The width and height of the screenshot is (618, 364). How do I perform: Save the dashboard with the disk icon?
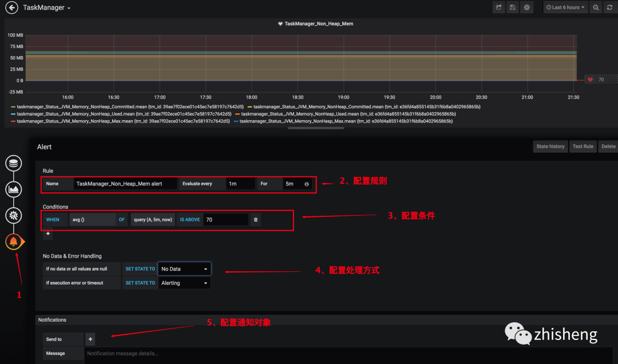[512, 7]
